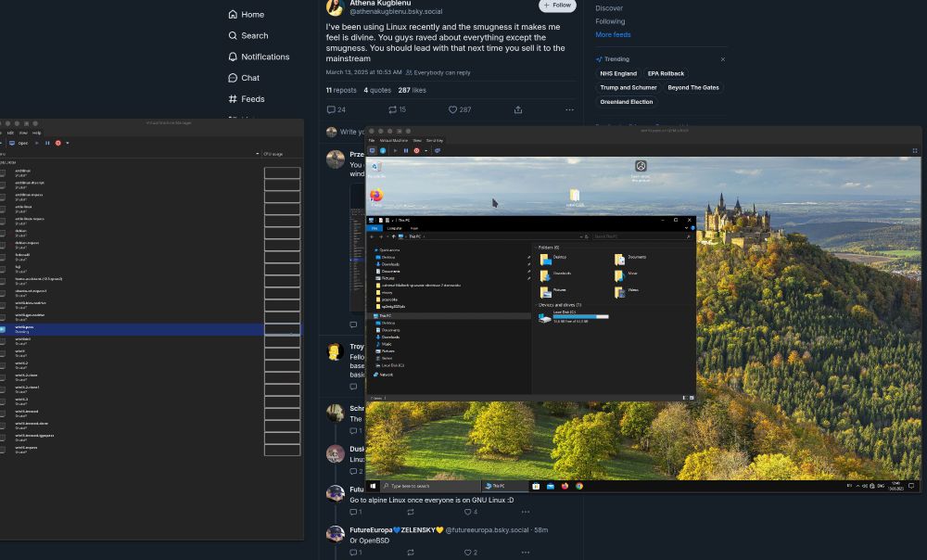Screen dimensions: 927x560
Task: Select the running VM row in Virtual Machine Manager
Action: tap(150, 329)
